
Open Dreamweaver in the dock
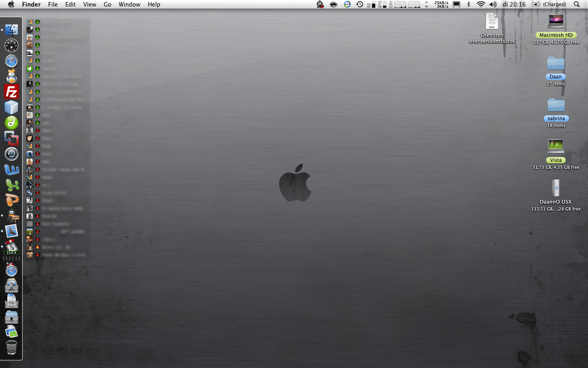[x=11, y=123]
